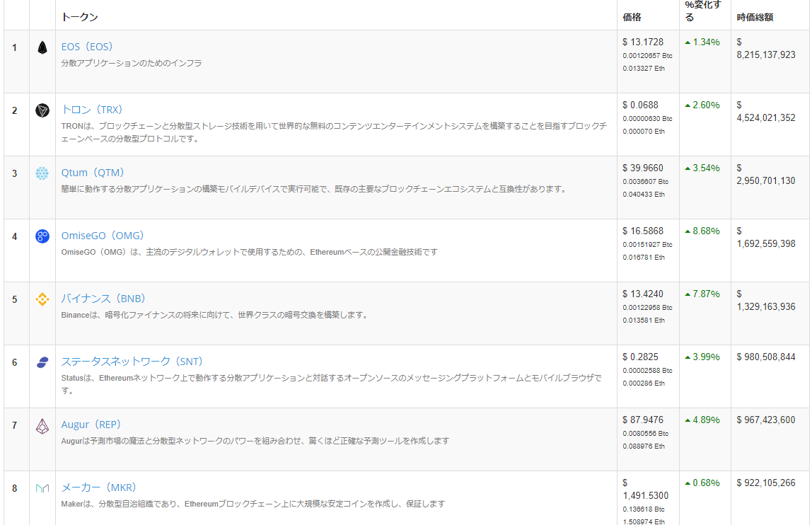
Task: Click BNB price $ 13.4240
Action: point(643,294)
